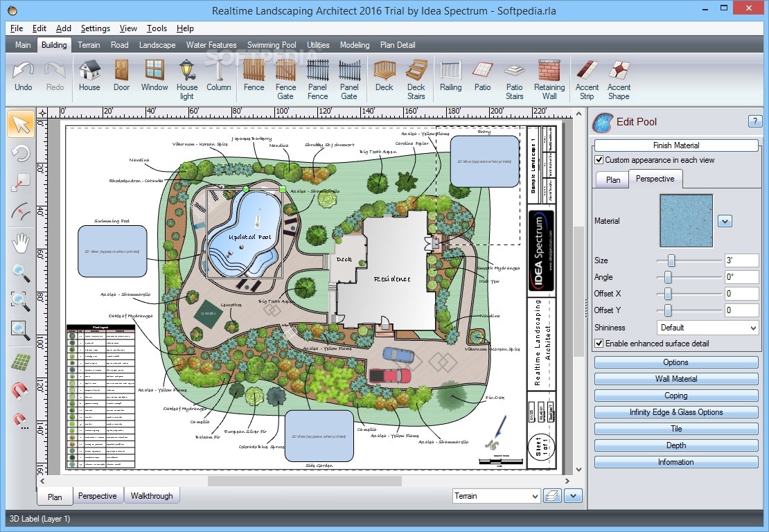This screenshot has height=532, width=769.
Task: Click the rotate tool in left sidebar
Action: click(x=21, y=154)
